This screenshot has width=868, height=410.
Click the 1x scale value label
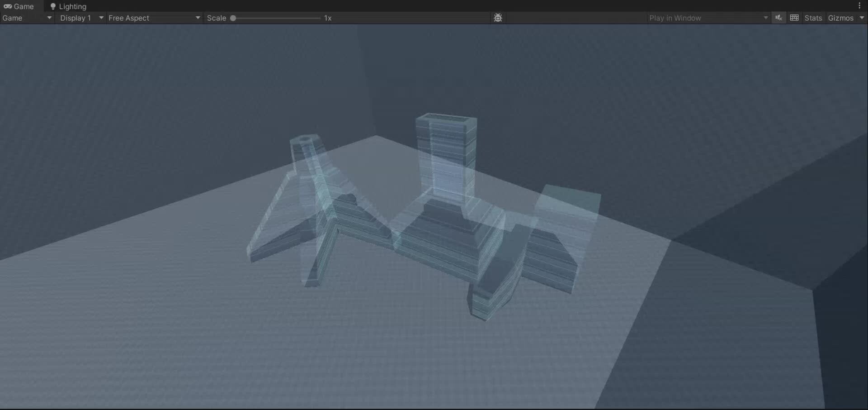pyautogui.click(x=328, y=18)
